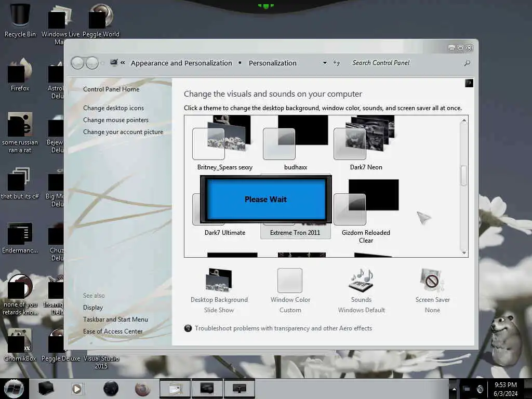This screenshot has height=399, width=532.
Task: Click the Back navigation button
Action: (78, 63)
